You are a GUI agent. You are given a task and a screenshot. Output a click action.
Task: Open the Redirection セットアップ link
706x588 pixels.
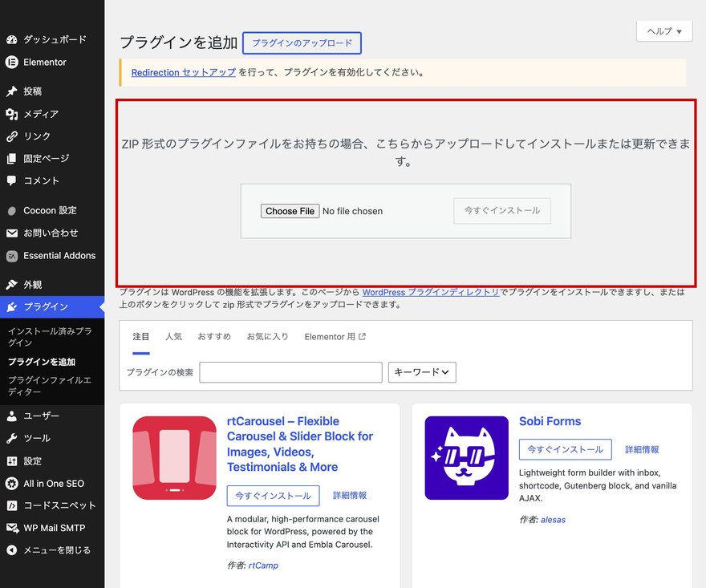pos(183,72)
